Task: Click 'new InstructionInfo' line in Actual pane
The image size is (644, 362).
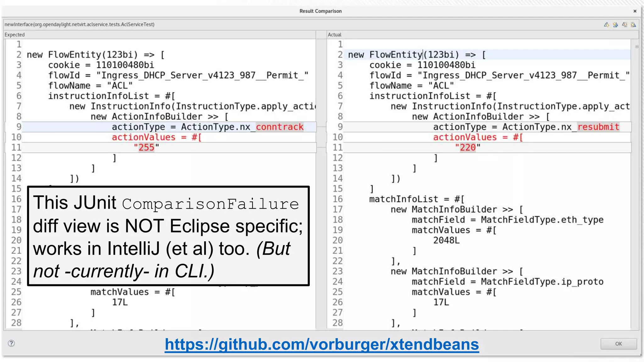Action: (x=510, y=106)
